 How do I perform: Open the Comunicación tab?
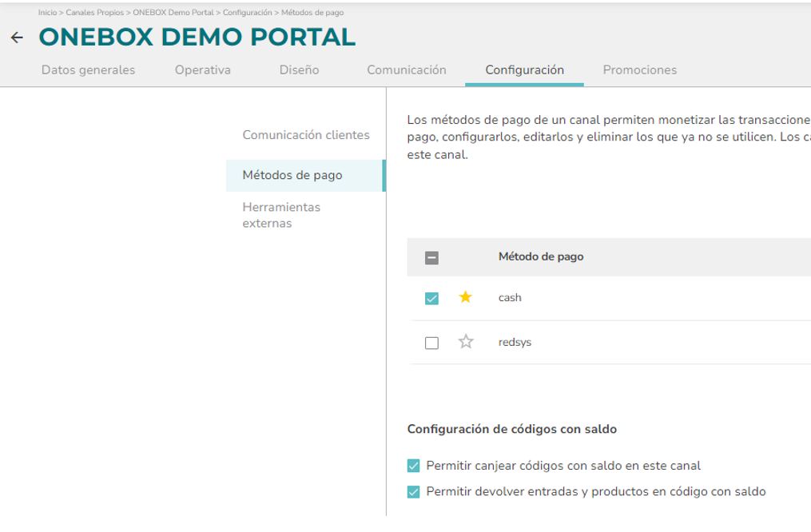pyautogui.click(x=407, y=69)
